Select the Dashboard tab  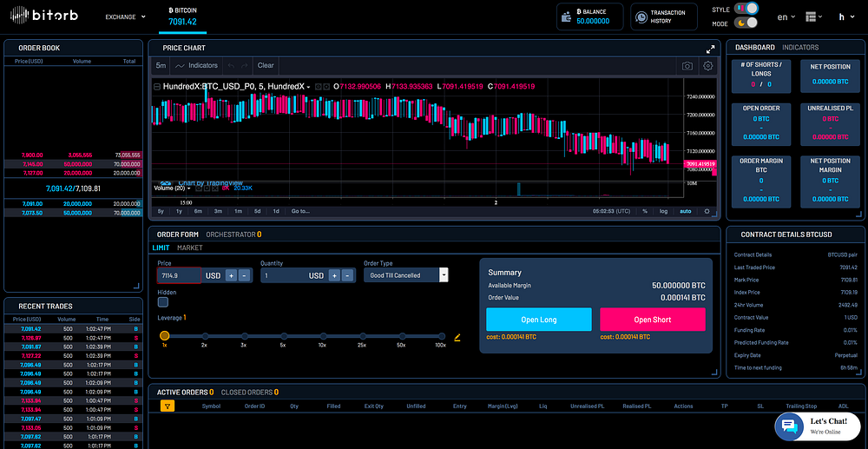coord(755,48)
